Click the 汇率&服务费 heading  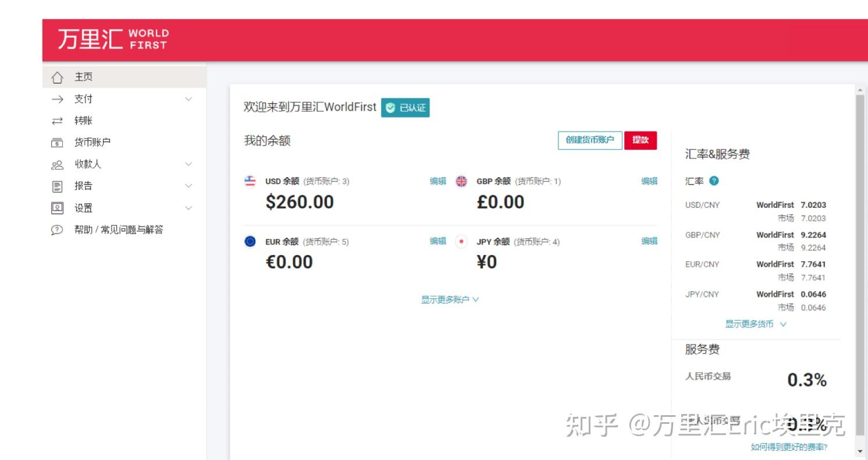click(x=717, y=154)
